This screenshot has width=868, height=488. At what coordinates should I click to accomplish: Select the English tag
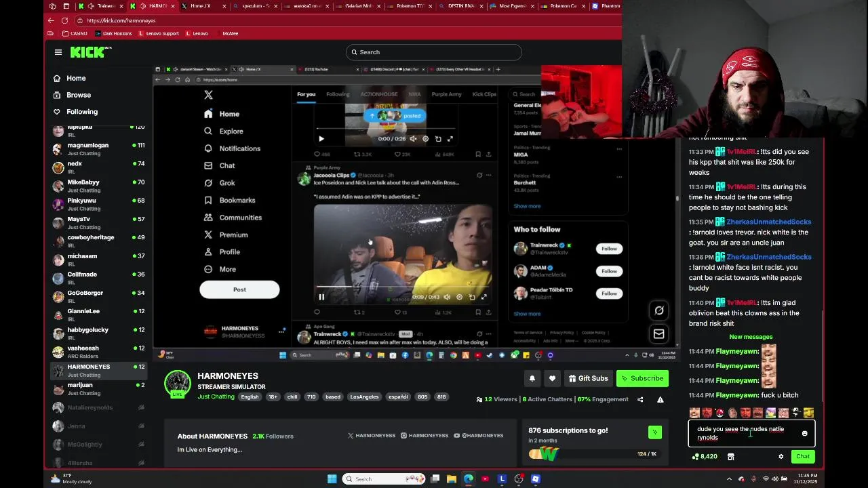(x=250, y=396)
